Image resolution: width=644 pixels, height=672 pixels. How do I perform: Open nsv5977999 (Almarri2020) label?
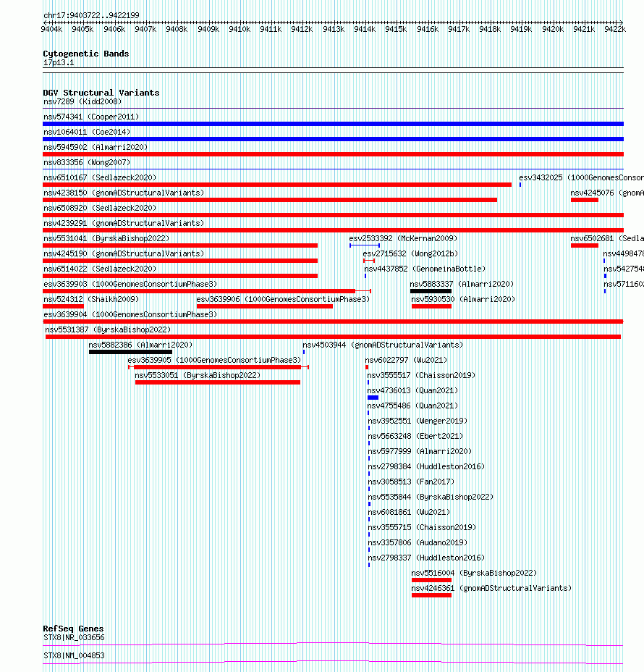[x=420, y=451]
